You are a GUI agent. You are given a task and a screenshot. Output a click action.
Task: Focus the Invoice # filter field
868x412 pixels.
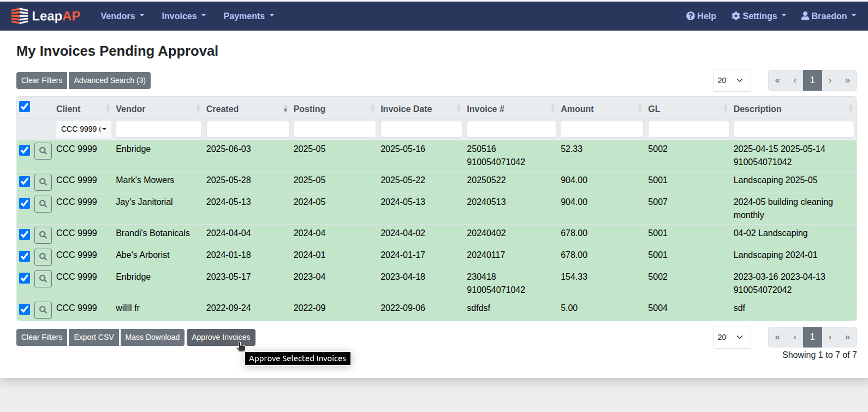(512, 129)
